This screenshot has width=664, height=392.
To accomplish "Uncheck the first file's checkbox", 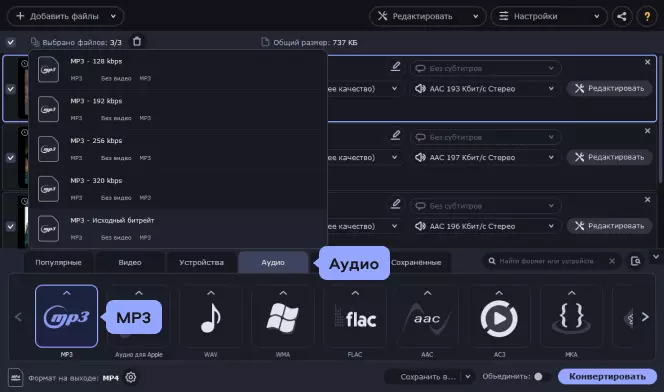I will click(11, 89).
